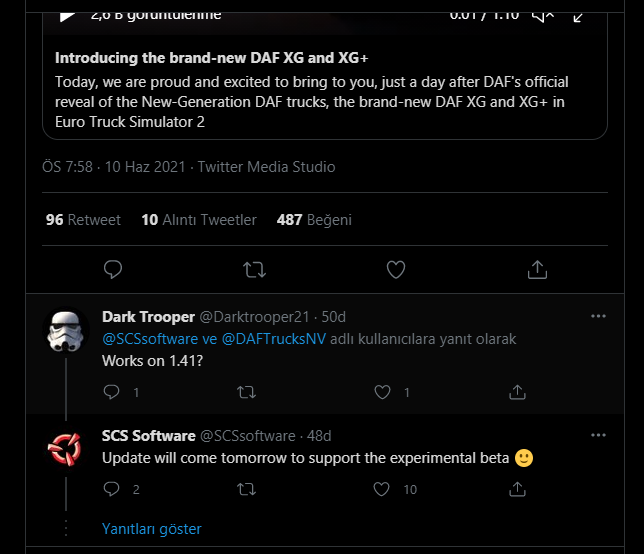The width and height of the screenshot is (644, 554).
Task: Play the video with play button
Action: [67, 16]
